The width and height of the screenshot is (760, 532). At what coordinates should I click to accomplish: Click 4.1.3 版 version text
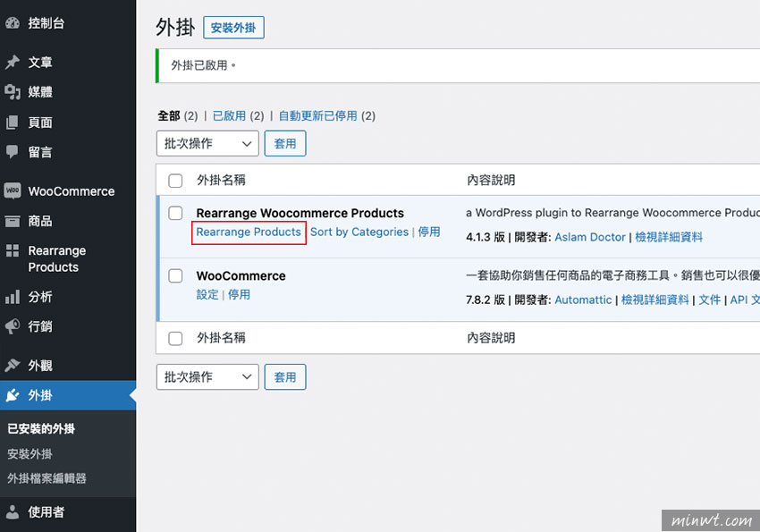click(x=486, y=237)
